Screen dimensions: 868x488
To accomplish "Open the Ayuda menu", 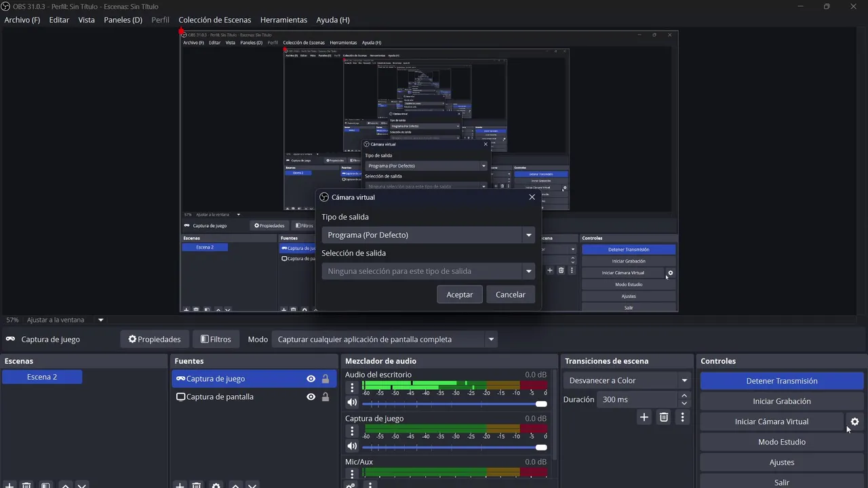I will 333,20.
